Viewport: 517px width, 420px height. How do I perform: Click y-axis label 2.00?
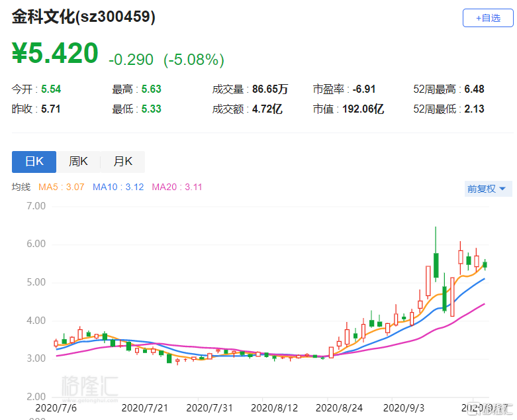tap(36, 397)
